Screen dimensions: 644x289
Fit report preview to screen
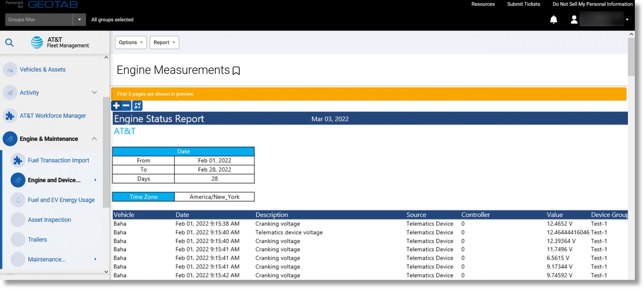(137, 106)
